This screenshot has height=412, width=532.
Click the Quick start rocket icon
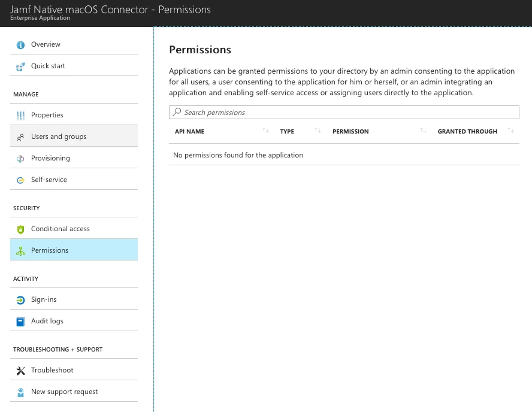20,66
